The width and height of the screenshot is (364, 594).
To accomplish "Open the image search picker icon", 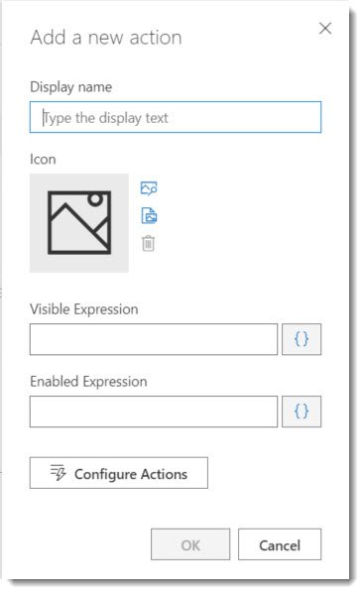I will [x=149, y=188].
